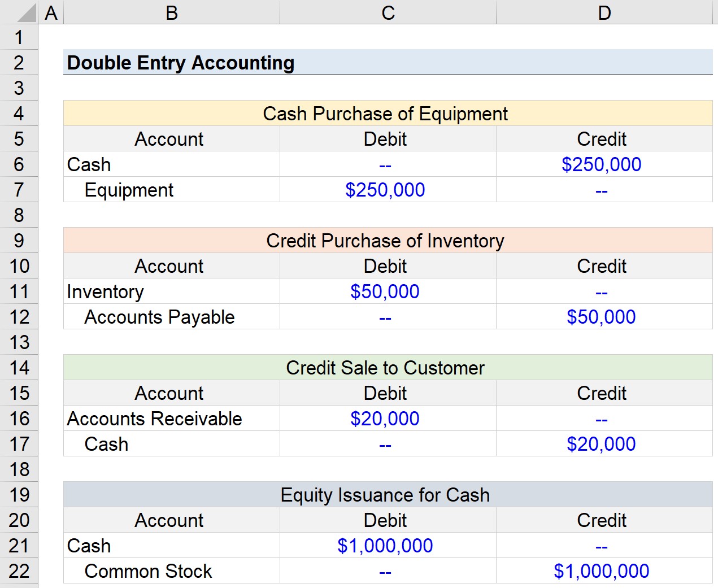Select the Common Stock cell
This screenshot has height=588, width=718.
point(149,571)
